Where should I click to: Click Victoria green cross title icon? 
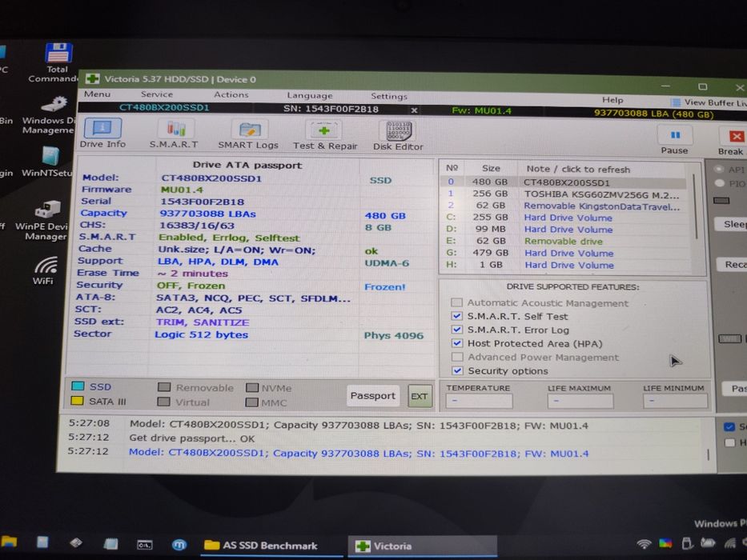click(x=92, y=78)
